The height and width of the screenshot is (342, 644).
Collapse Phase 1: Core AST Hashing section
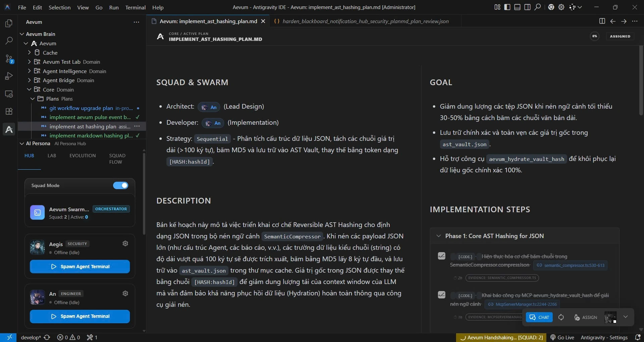439,236
